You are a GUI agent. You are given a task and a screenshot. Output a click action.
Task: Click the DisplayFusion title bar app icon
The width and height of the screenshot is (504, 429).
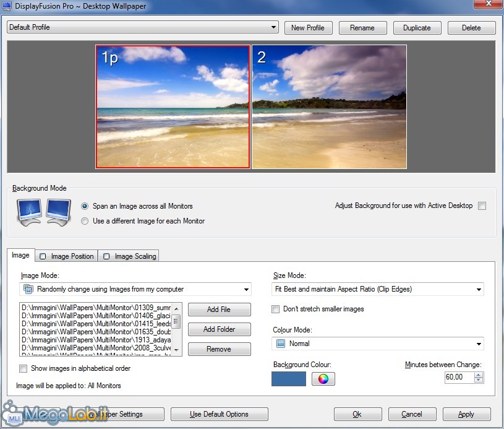(x=6, y=6)
